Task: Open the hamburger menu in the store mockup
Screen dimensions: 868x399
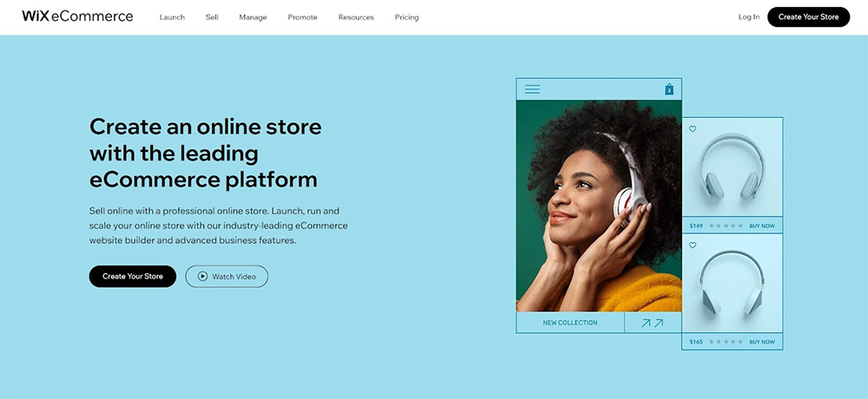Action: pos(532,89)
